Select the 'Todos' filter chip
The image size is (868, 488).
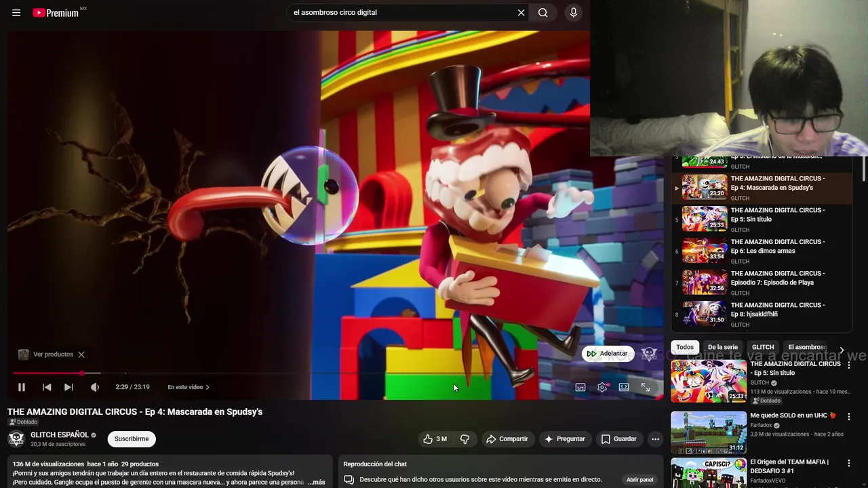coord(685,347)
